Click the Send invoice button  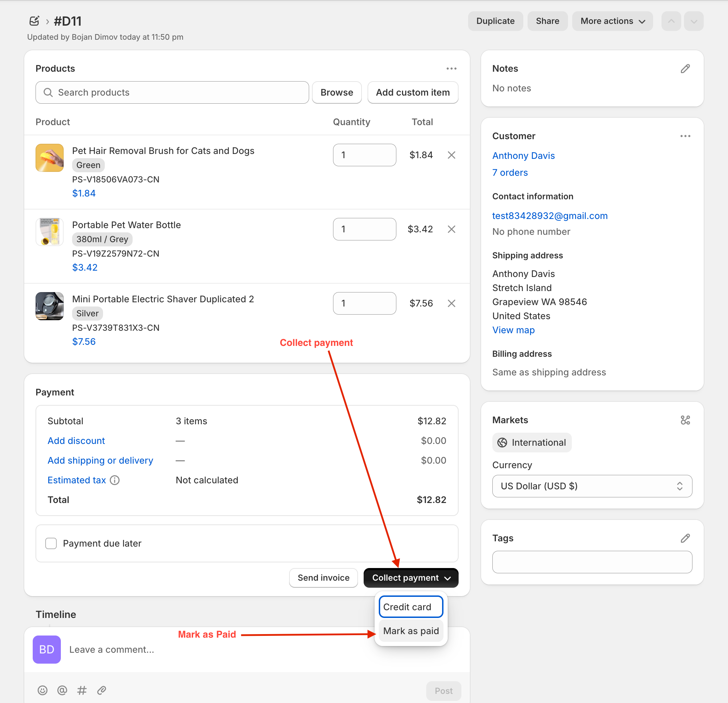pyautogui.click(x=323, y=578)
